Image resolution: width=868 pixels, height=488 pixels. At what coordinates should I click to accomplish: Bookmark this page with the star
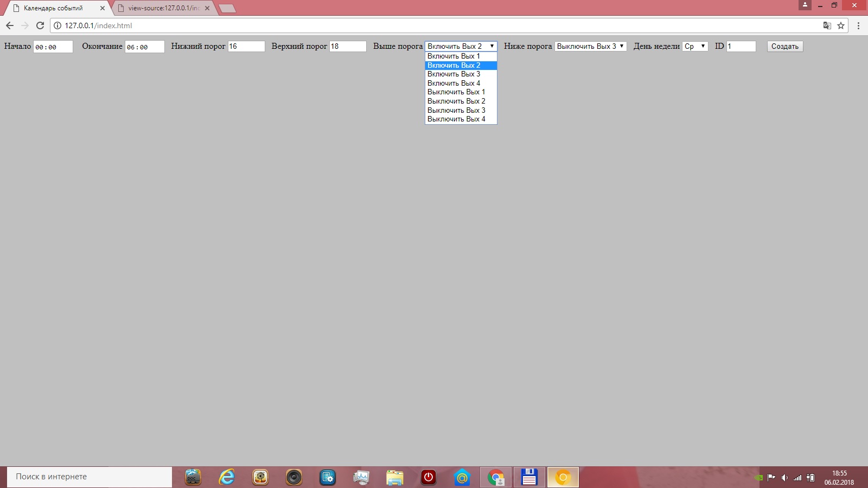tap(841, 25)
